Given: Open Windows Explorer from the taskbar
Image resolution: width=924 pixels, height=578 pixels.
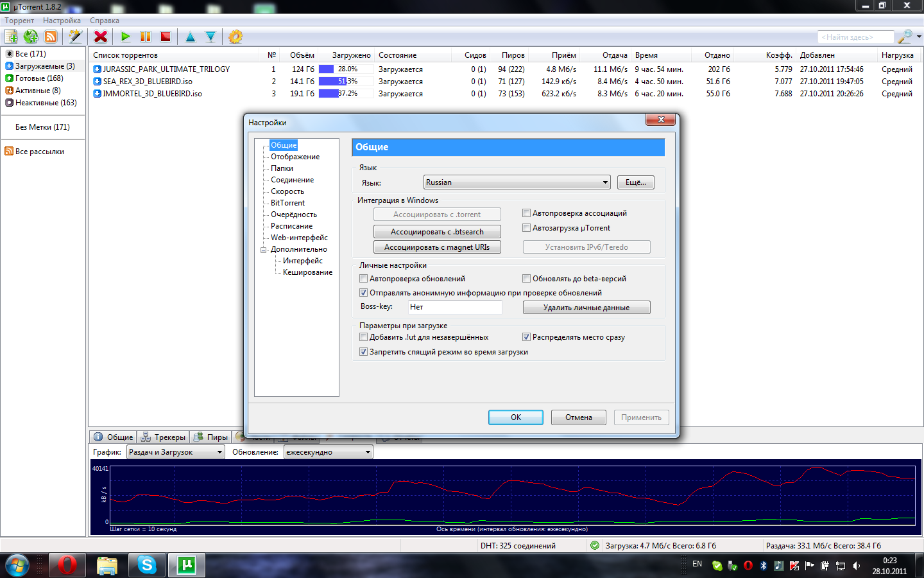Looking at the screenshot, I should [107, 565].
